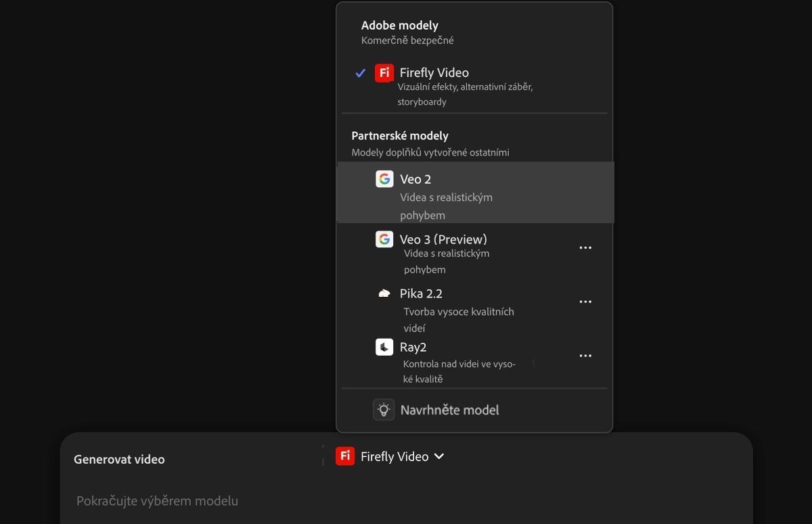
Task: Click the lightbulb icon next to Navrhněte model
Action: click(x=384, y=409)
